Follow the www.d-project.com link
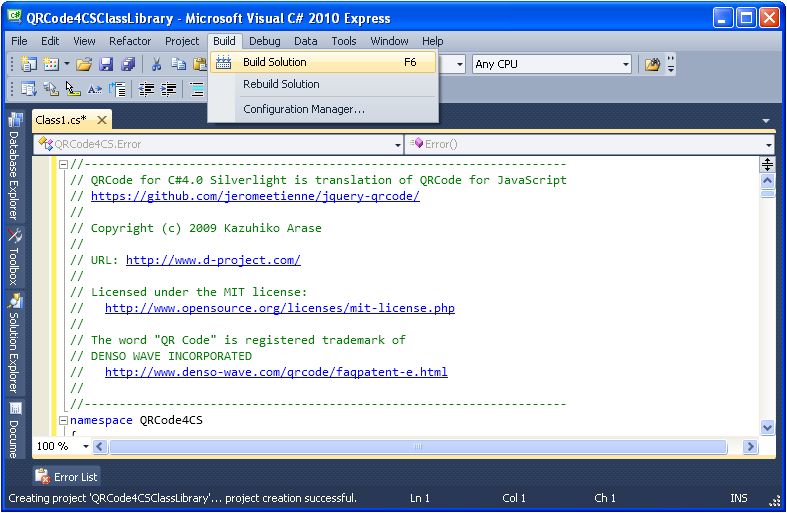The image size is (787, 513). [x=213, y=260]
